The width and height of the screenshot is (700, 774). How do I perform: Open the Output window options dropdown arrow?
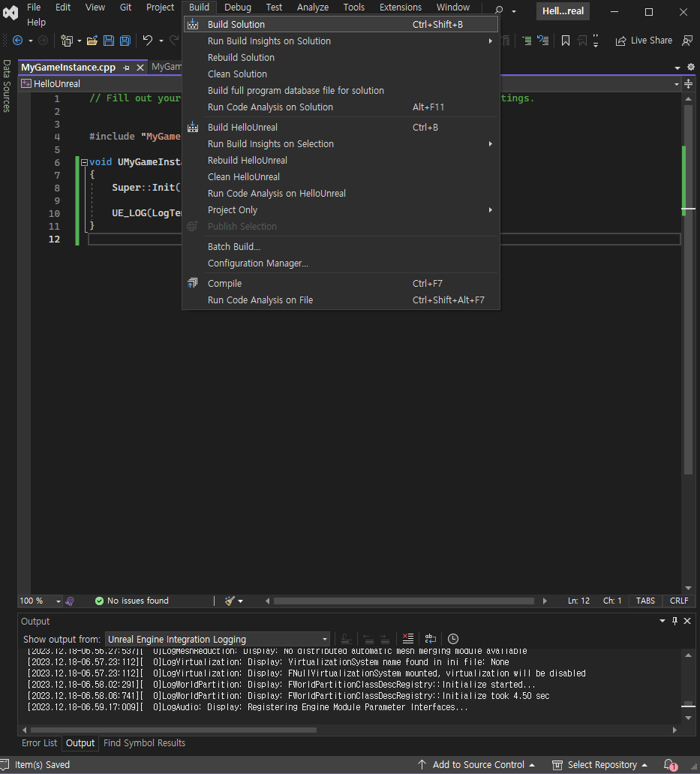[x=662, y=621]
